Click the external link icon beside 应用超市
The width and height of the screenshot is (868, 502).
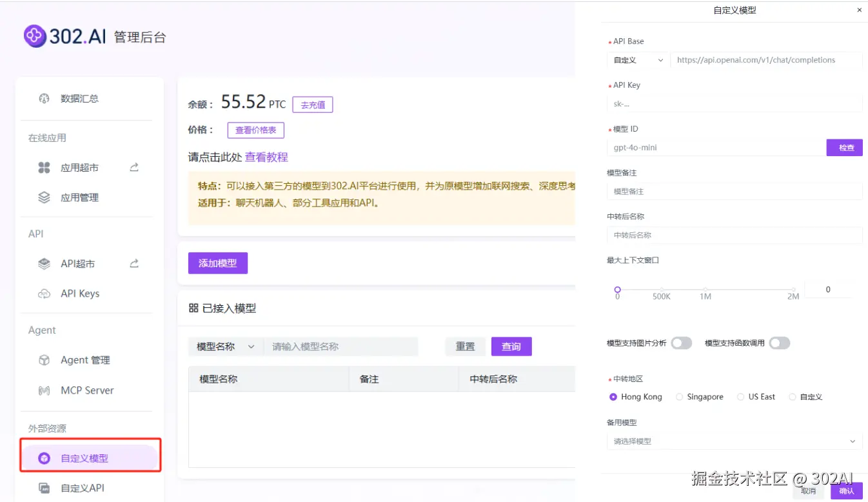click(x=133, y=167)
